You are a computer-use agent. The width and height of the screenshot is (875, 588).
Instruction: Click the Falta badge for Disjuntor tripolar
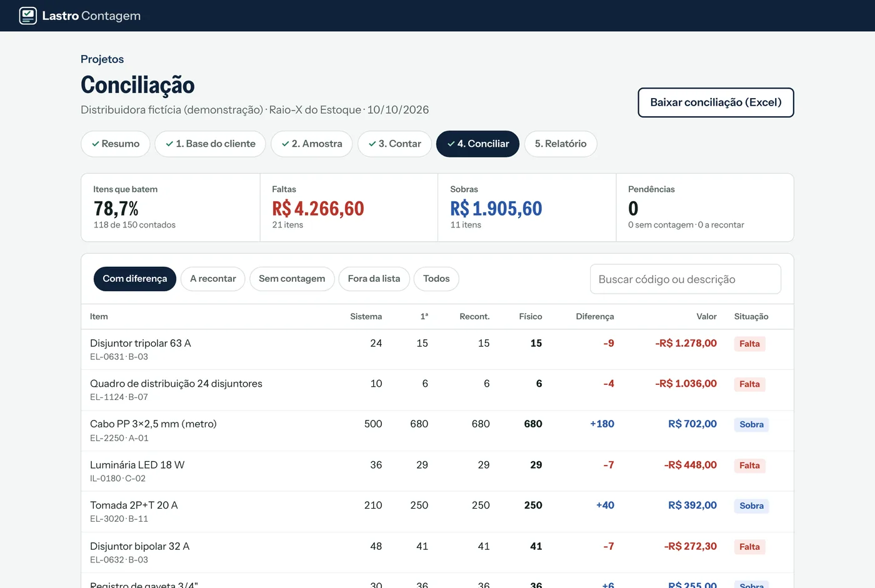[749, 344]
